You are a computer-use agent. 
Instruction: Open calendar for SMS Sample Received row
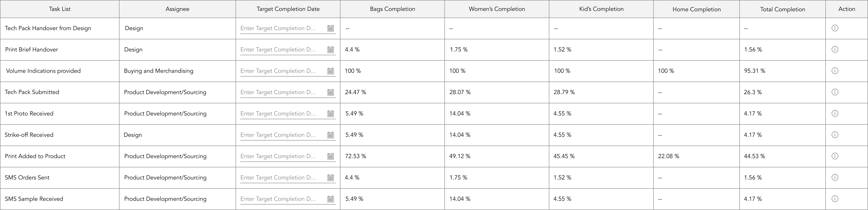331,199
